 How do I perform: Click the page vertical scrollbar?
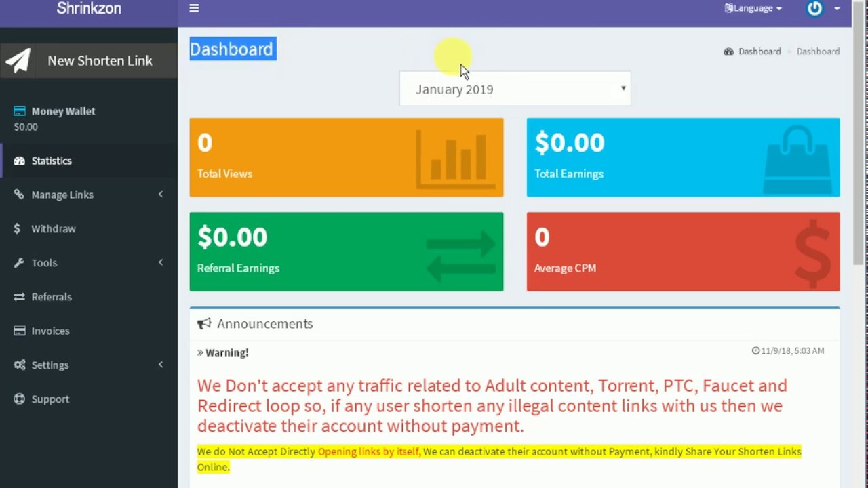859,136
